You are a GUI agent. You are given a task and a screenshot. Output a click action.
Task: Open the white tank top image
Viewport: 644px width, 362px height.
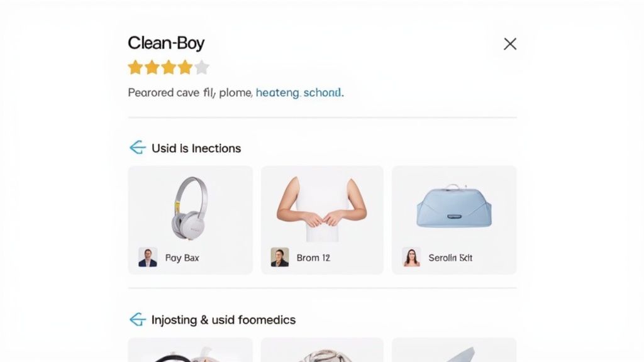[x=321, y=209]
